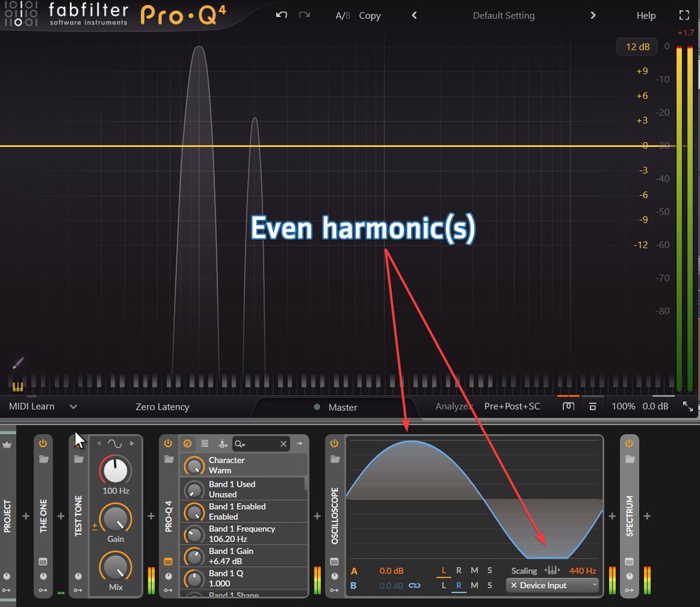The image size is (700, 607).
Task: Clear the parameter search with X
Action: pyautogui.click(x=283, y=444)
